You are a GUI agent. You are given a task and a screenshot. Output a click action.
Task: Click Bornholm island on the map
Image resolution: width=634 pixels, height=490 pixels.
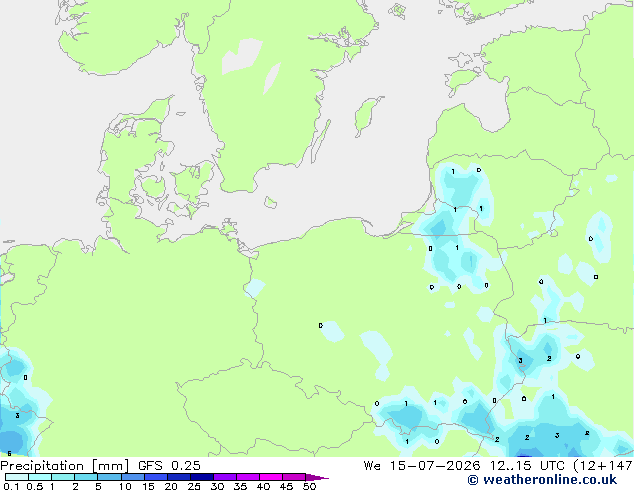(271, 202)
